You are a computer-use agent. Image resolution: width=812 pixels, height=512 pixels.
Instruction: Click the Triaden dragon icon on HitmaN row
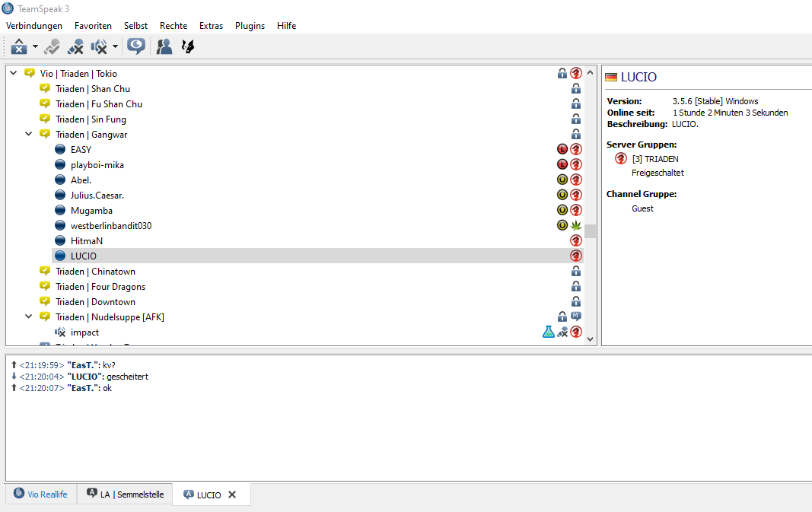[x=576, y=240]
